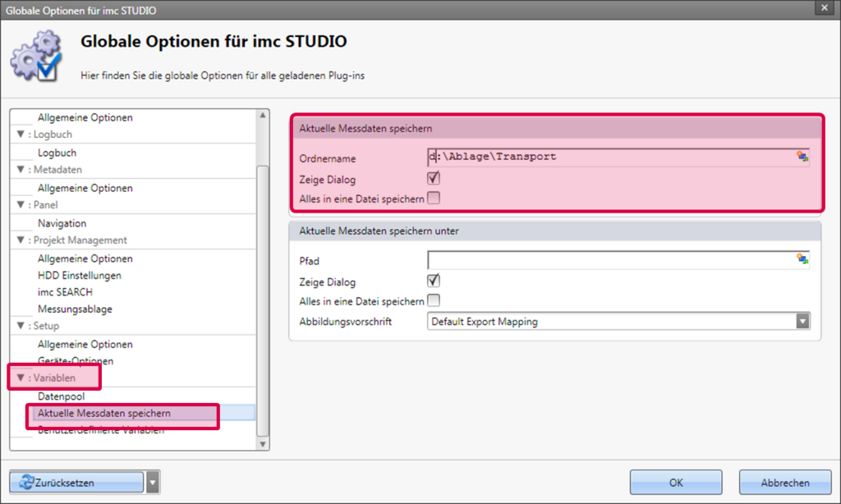Uncheck Zeige Dialog under Aktuelle Messdaten speichern

click(x=433, y=177)
